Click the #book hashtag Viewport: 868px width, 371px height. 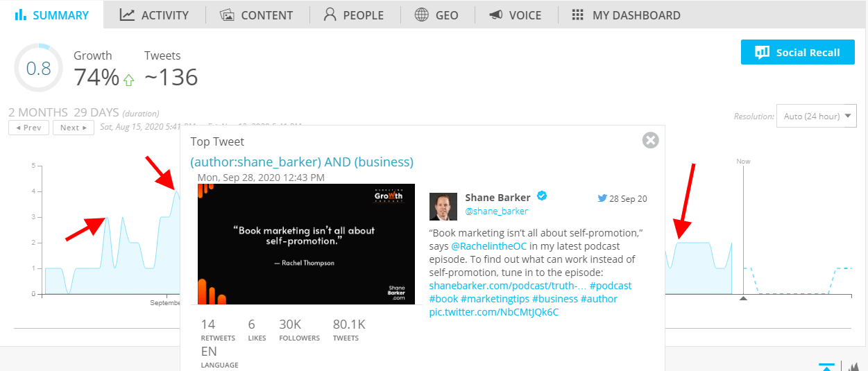(443, 299)
